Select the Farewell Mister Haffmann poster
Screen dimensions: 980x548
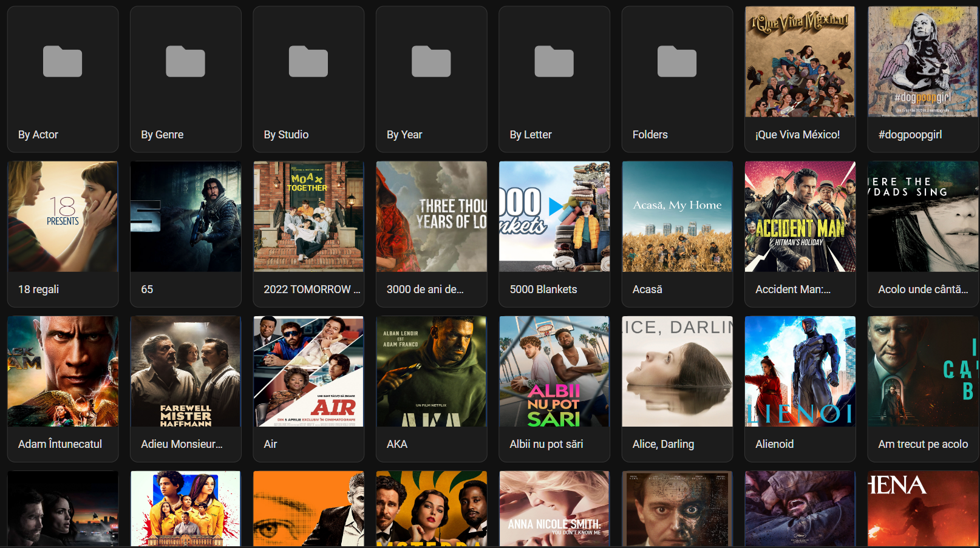(185, 371)
